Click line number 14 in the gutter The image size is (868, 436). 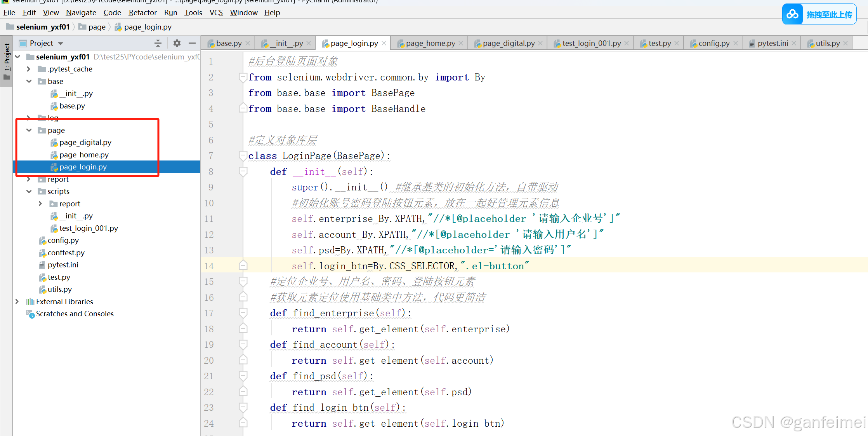point(209,266)
